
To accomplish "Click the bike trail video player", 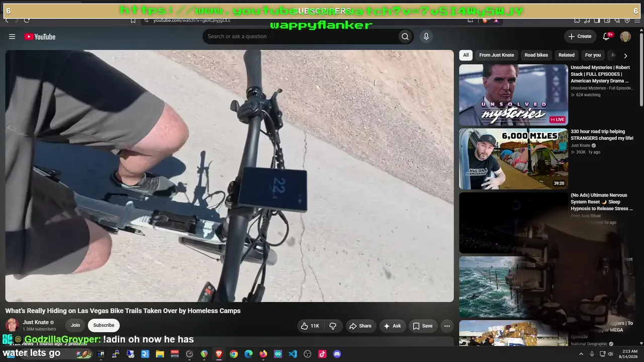I will (229, 176).
